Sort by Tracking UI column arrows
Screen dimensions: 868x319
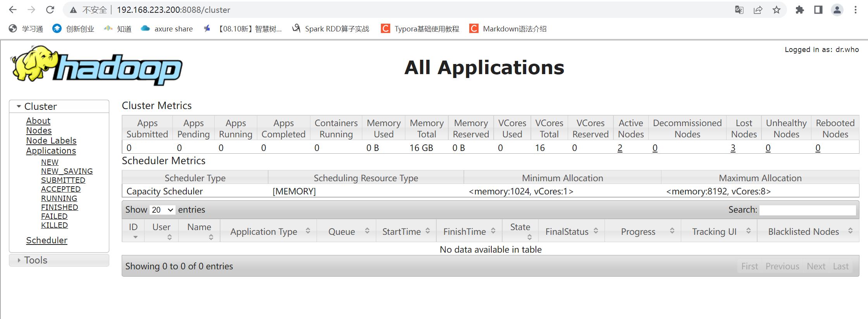pyautogui.click(x=749, y=231)
